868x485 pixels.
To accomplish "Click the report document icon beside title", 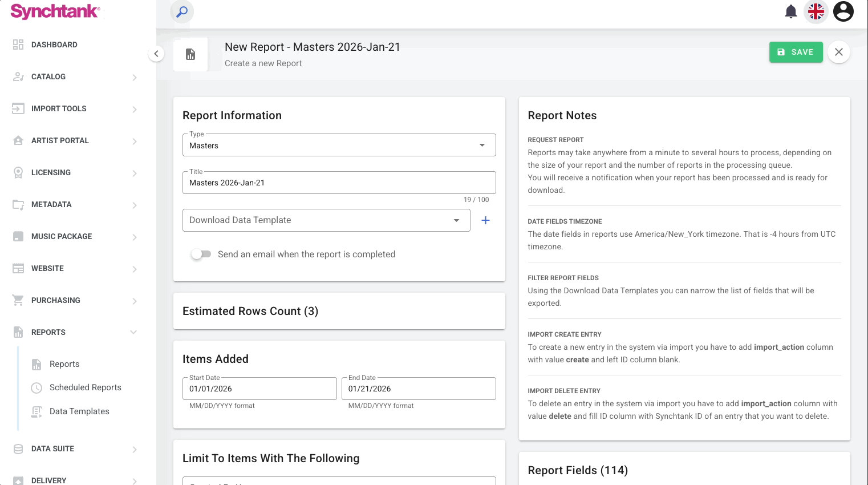I will (x=190, y=54).
